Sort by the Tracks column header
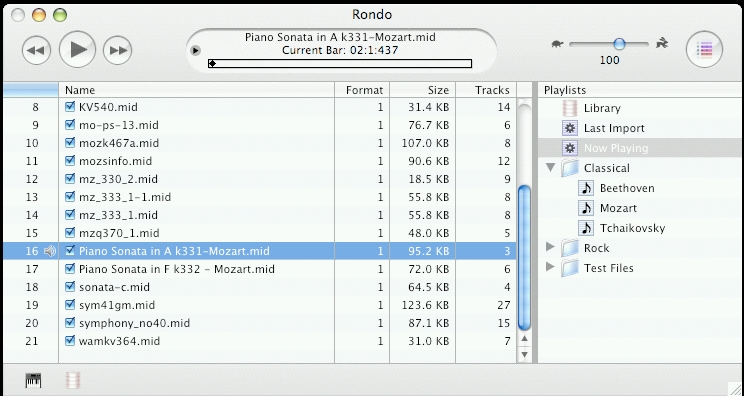 tap(486, 90)
